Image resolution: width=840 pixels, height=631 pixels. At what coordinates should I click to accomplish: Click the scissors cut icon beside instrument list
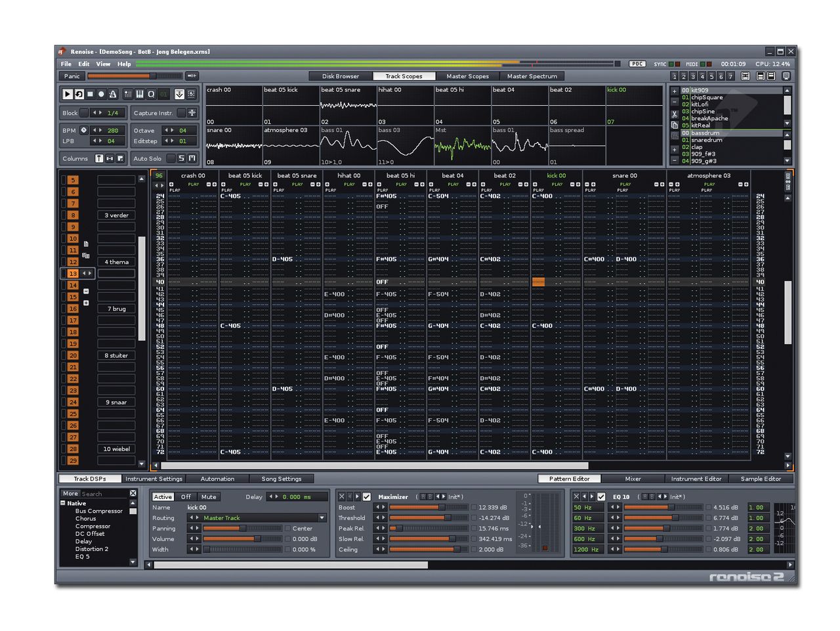click(674, 114)
